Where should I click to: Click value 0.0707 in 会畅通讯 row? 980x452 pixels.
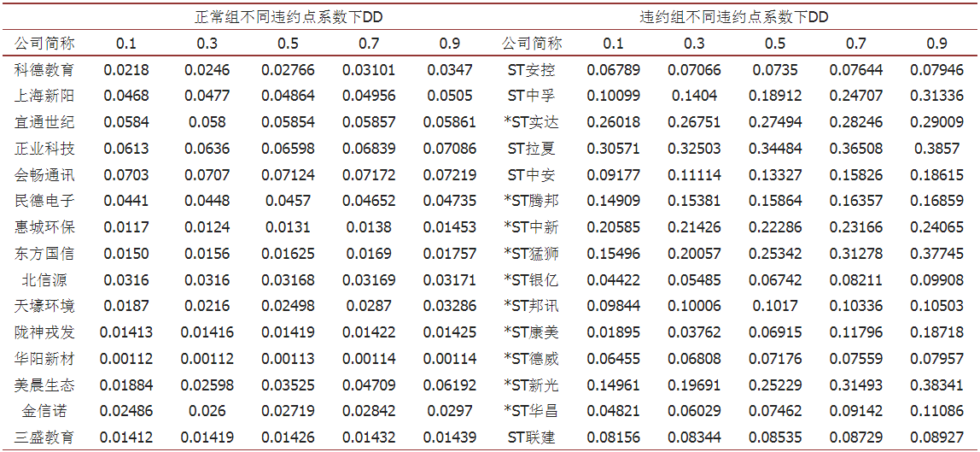[x=207, y=175]
